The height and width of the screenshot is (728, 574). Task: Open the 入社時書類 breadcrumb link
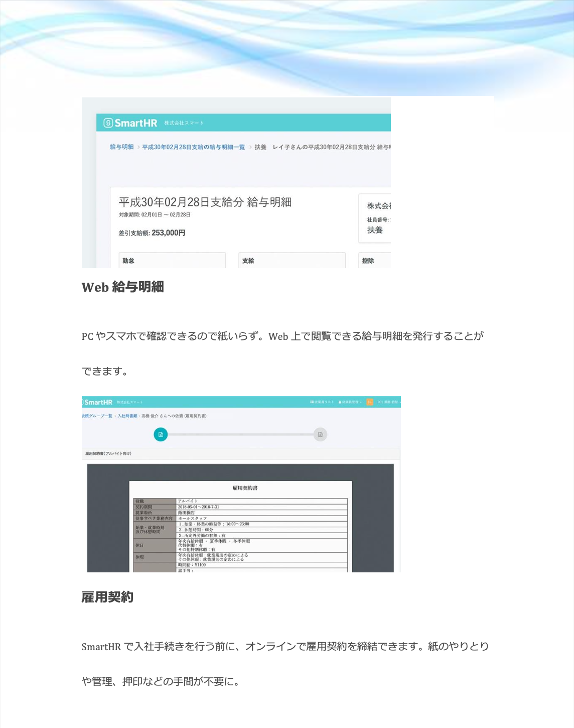coord(127,416)
